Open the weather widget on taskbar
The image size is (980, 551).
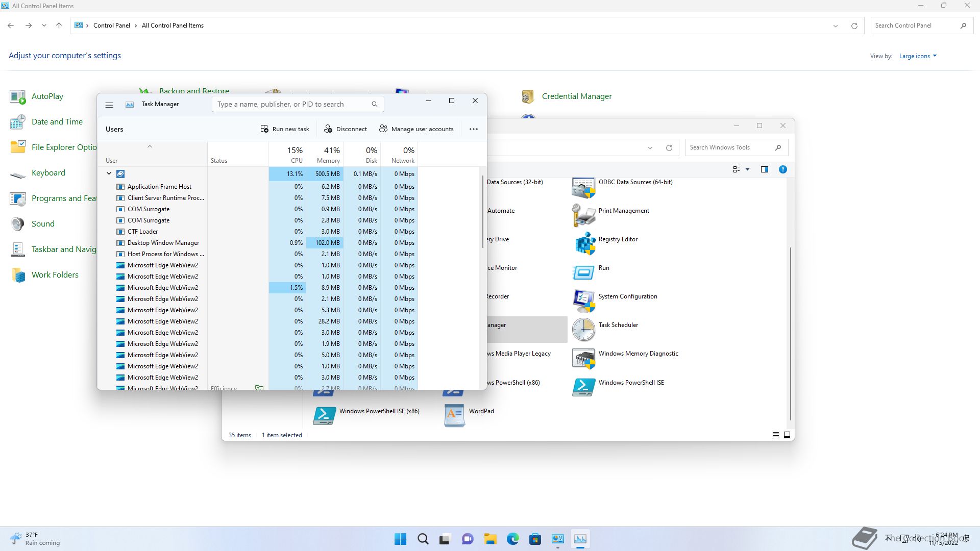(35, 539)
